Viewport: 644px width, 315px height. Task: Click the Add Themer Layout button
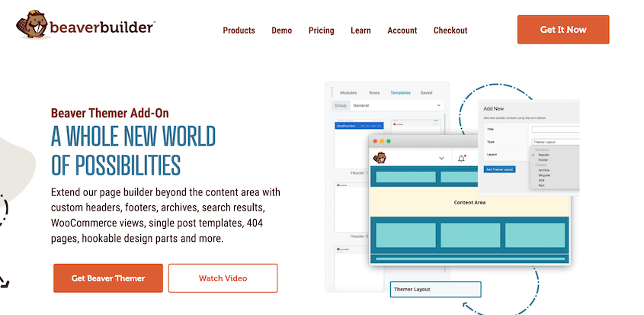[x=499, y=169]
